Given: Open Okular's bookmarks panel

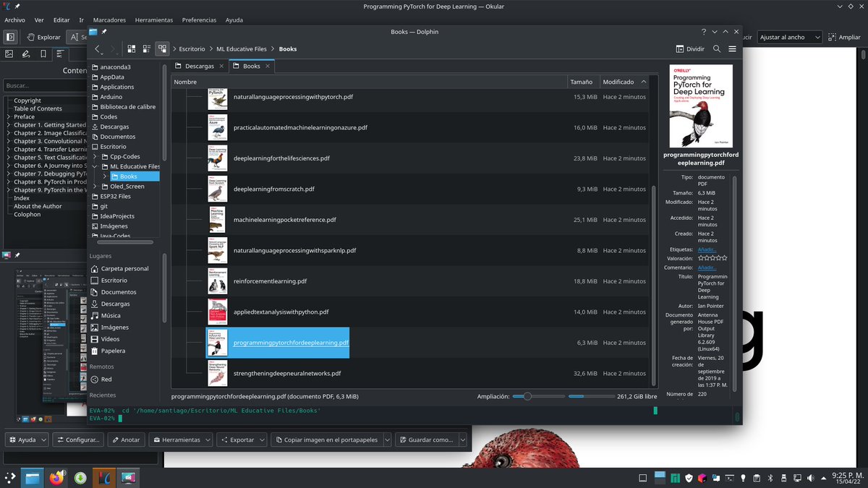Looking at the screenshot, I should coord(43,54).
